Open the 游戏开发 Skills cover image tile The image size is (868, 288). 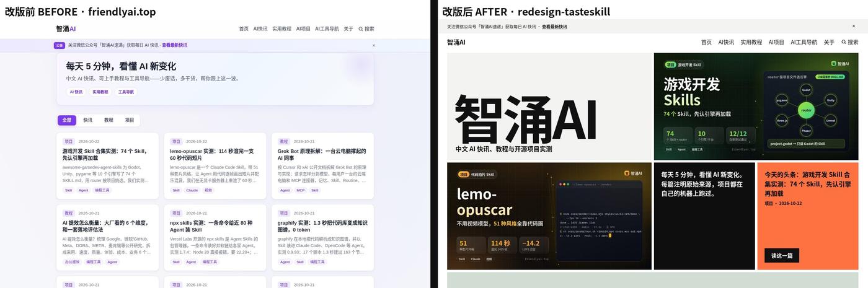click(756, 107)
